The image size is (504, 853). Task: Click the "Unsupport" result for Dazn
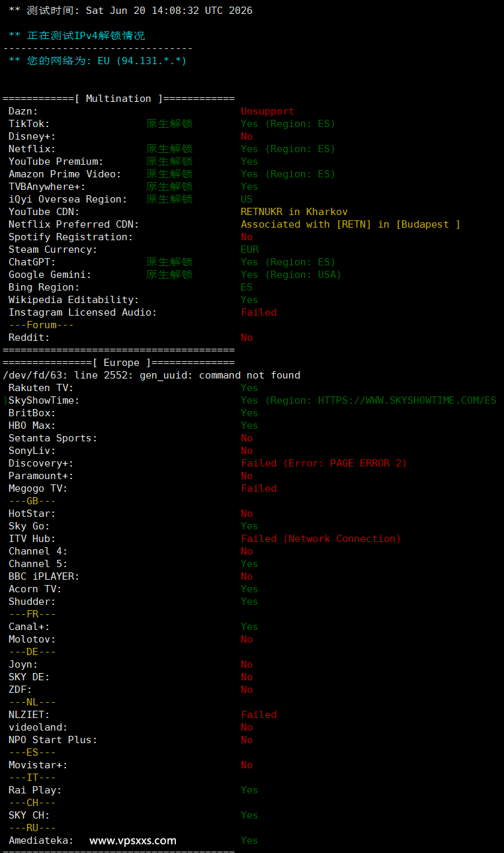267,111
